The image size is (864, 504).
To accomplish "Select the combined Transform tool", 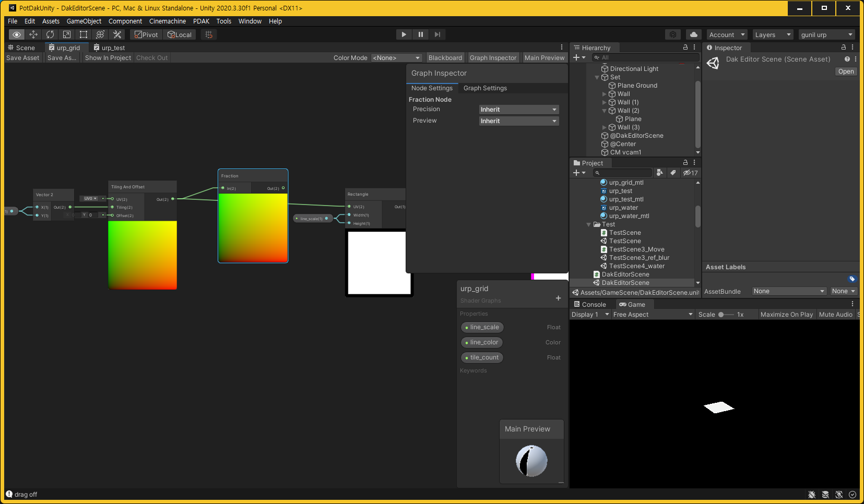I will coord(100,34).
